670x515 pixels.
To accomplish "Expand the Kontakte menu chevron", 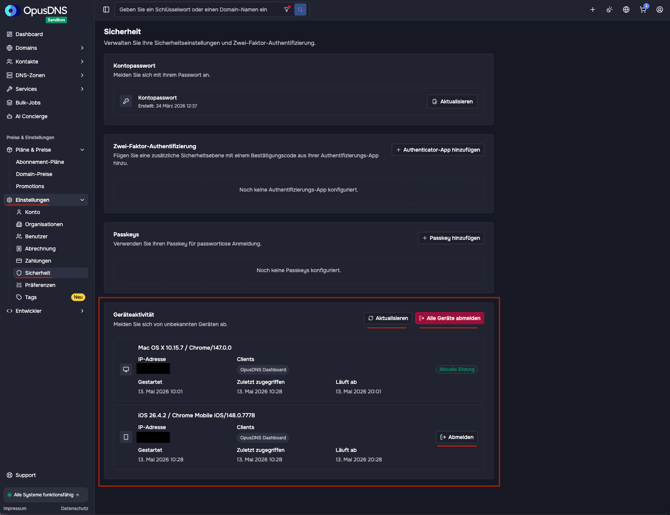I will point(82,62).
